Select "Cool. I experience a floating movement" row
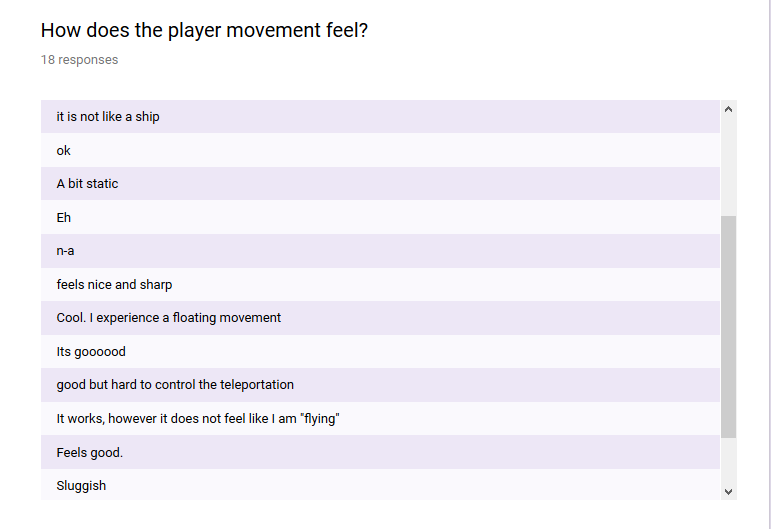Screen dimensions: 771x529 [380, 318]
